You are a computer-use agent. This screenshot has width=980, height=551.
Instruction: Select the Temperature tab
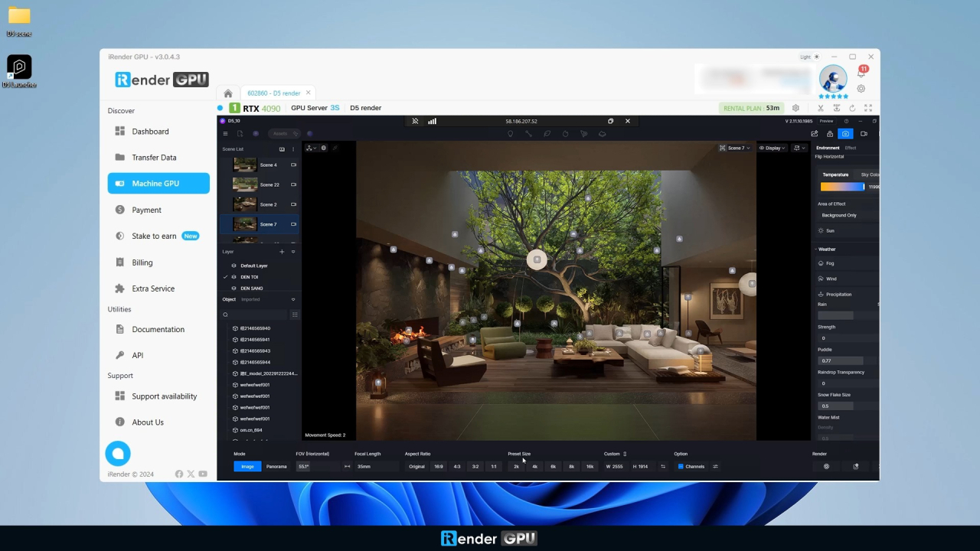tap(835, 174)
